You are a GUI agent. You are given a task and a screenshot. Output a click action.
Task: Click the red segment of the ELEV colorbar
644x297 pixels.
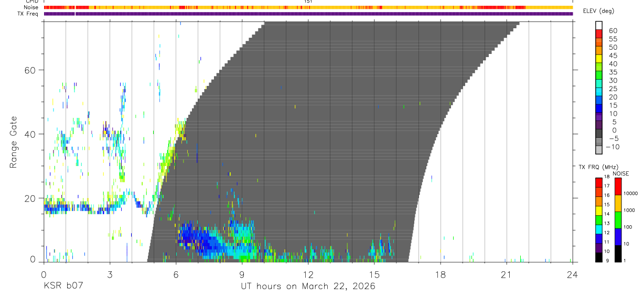599,34
